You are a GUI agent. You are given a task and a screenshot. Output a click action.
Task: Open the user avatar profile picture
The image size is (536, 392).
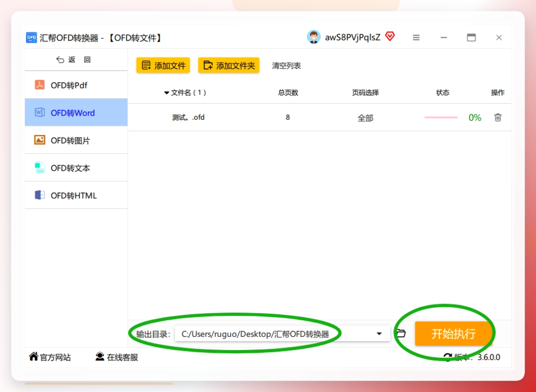313,37
